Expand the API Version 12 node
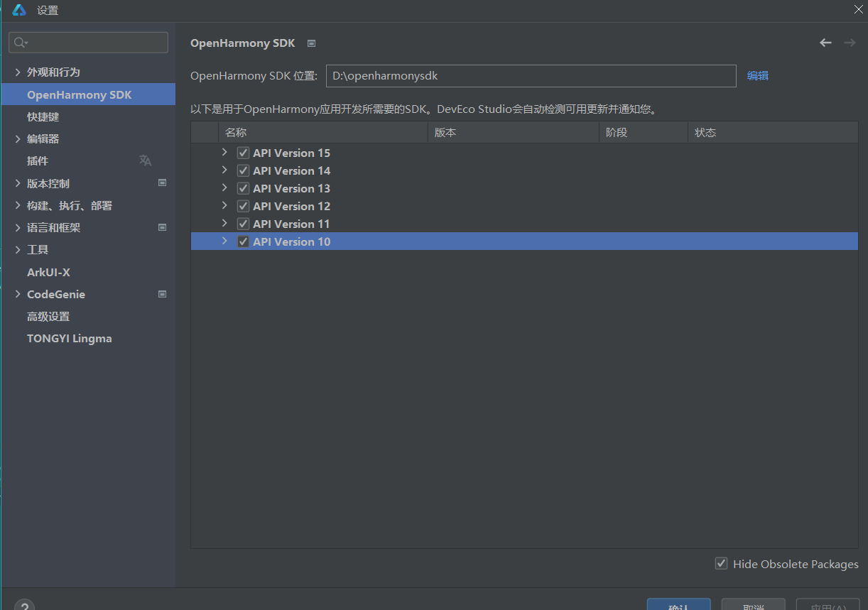 coord(224,205)
